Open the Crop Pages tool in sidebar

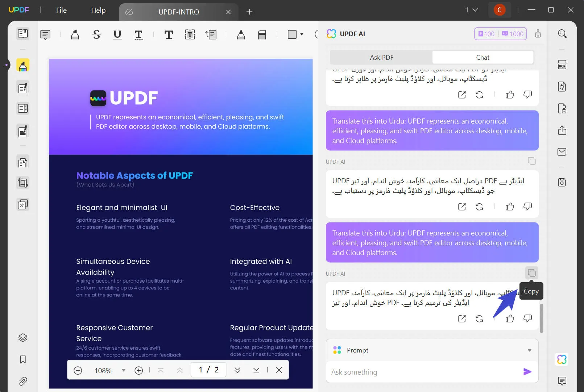[23, 183]
